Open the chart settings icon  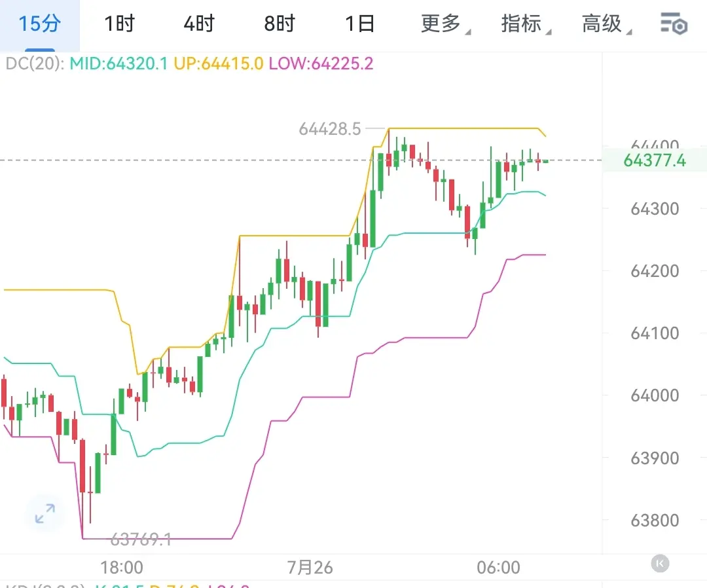click(x=674, y=24)
